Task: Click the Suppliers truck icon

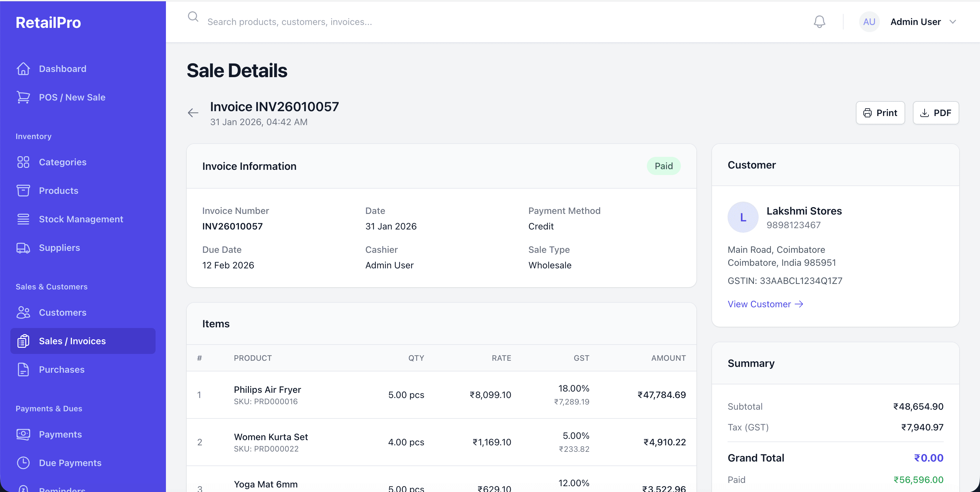Action: (23, 248)
